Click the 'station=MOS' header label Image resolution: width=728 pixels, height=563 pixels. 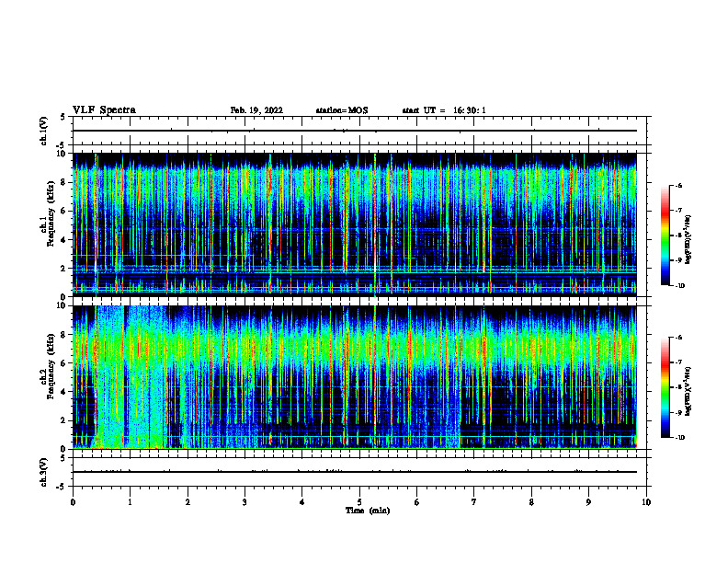(x=342, y=110)
